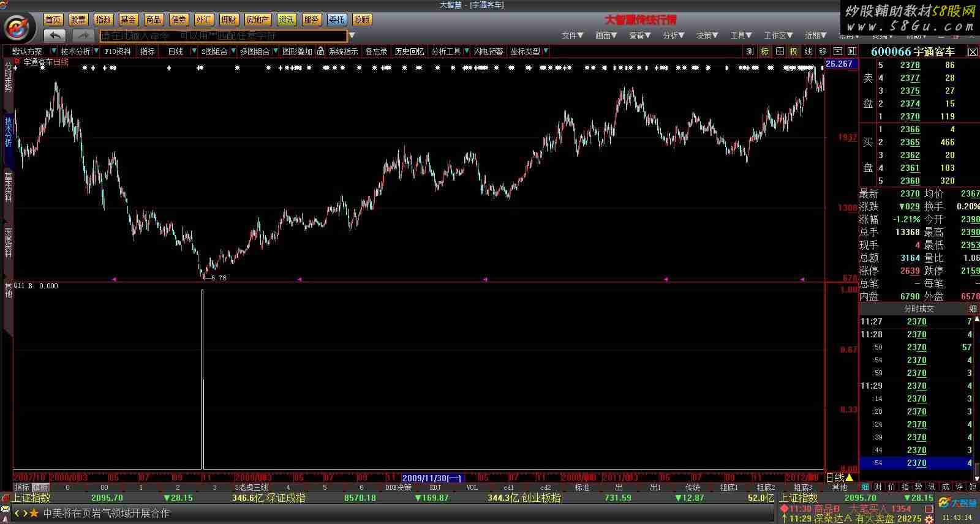Expand the 分析工具 dropdown arrow
Viewport: 980px width, 524px height.
click(467, 51)
